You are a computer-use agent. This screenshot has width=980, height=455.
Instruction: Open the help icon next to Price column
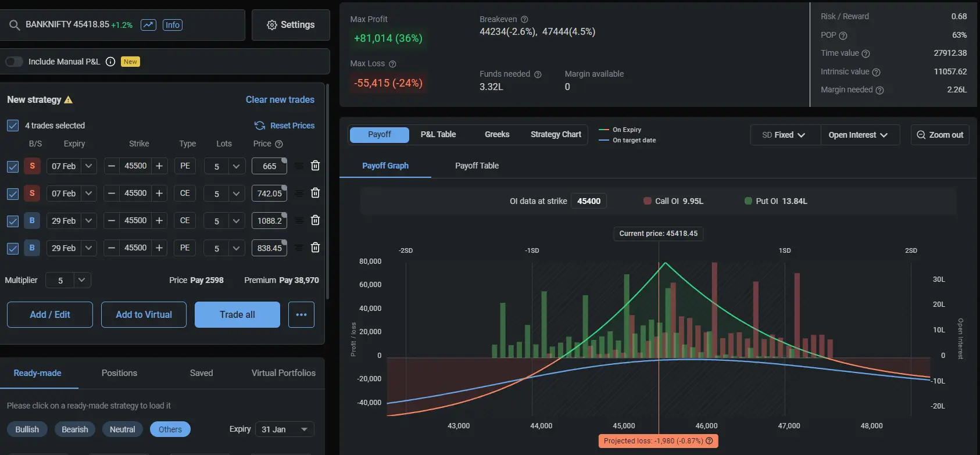pos(279,144)
